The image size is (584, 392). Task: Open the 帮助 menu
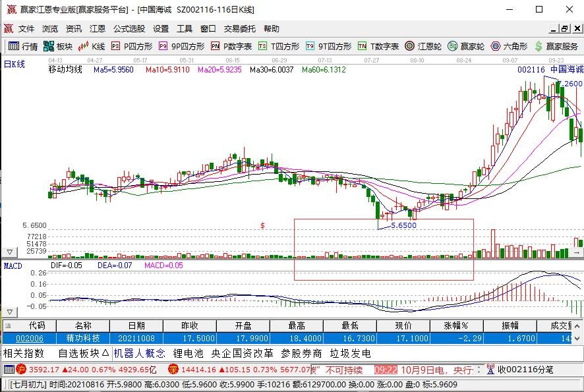[272, 29]
